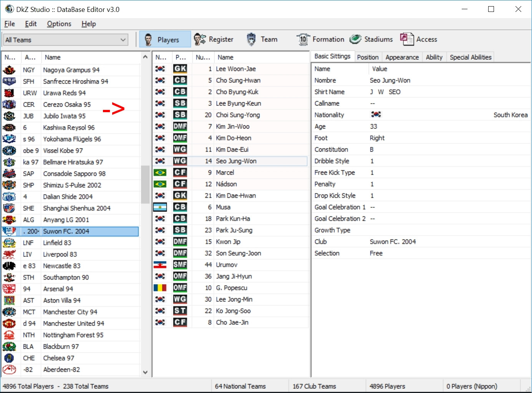
Task: Open the Access section
Action: [419, 39]
